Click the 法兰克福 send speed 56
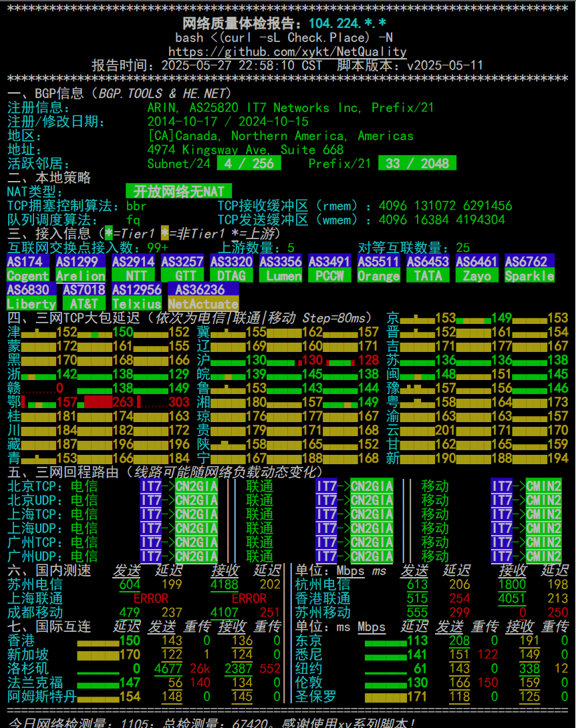The image size is (576, 728). [175, 683]
